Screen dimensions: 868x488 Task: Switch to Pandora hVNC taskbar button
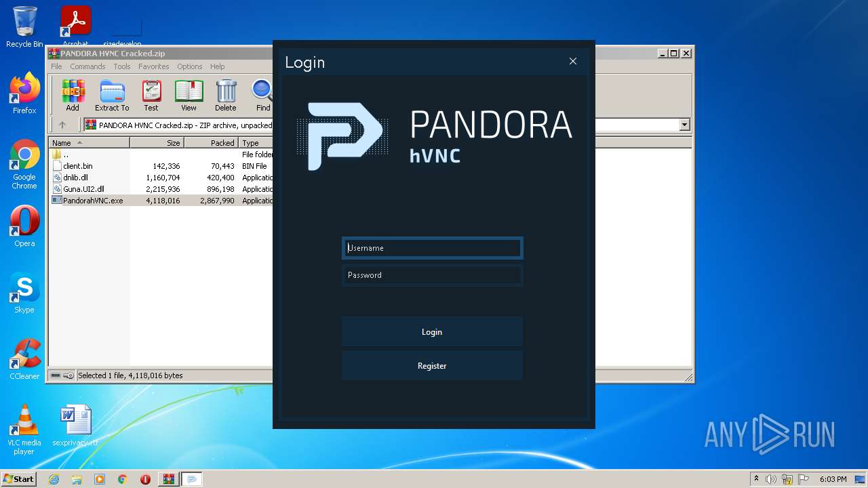coord(192,479)
